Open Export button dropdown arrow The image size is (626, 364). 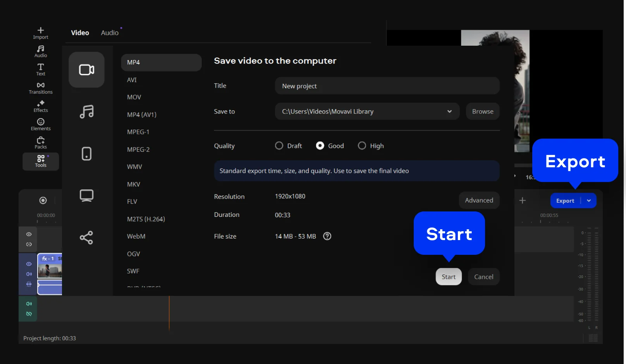pos(589,201)
